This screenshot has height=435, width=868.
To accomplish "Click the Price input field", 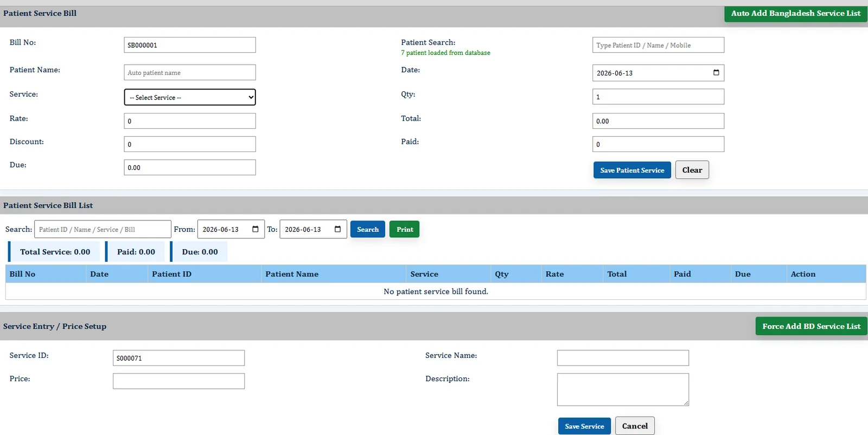I will point(178,381).
